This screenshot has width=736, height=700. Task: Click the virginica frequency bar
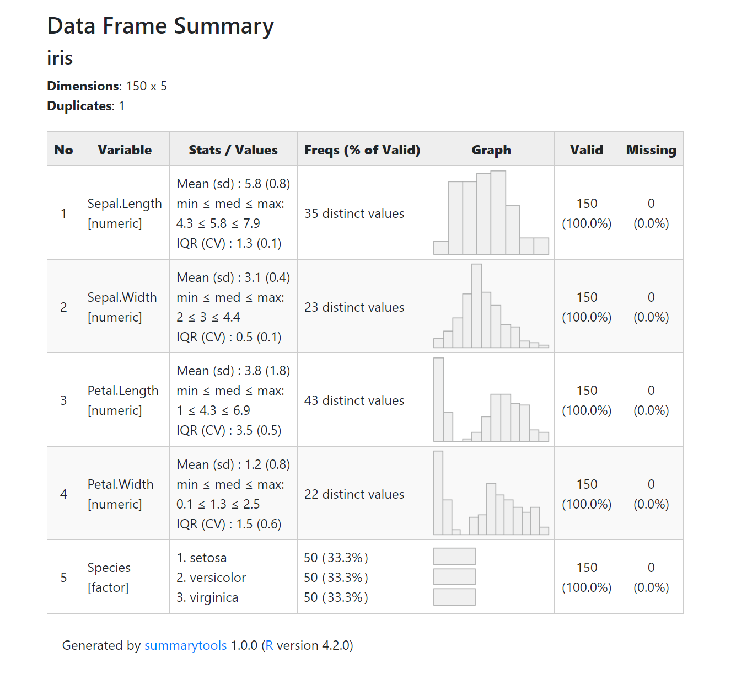(x=454, y=597)
